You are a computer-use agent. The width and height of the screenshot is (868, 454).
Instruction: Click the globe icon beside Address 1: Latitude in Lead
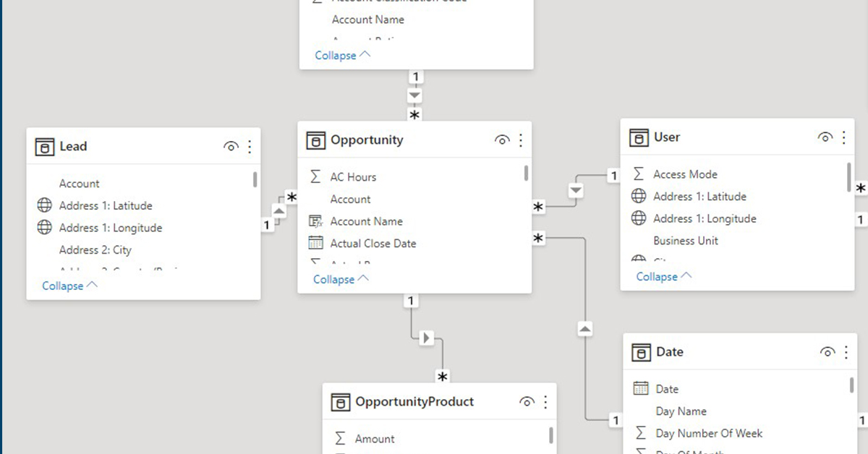(x=43, y=205)
